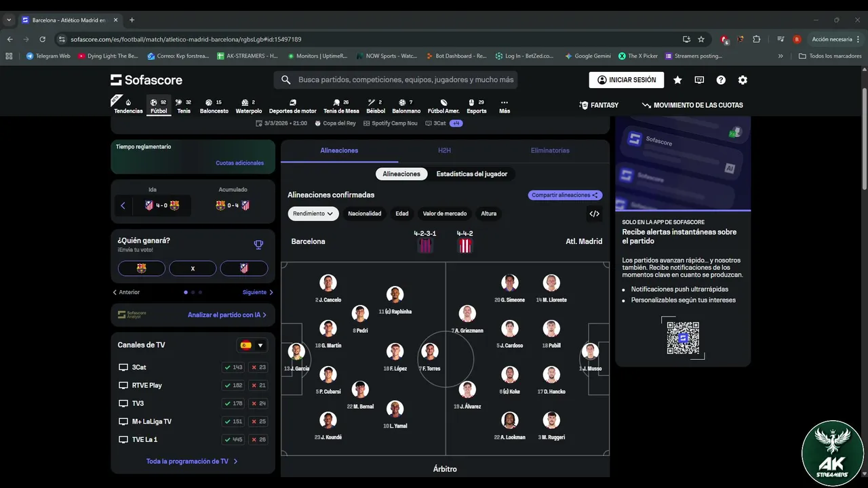Open A. Griezmann player avatar

pos(467,314)
